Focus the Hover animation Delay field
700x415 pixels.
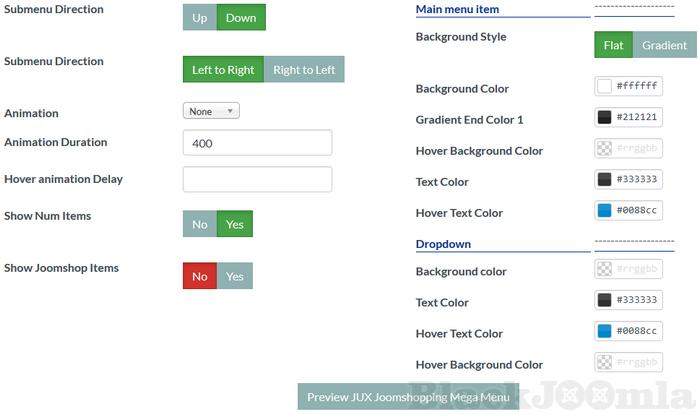pyautogui.click(x=257, y=180)
